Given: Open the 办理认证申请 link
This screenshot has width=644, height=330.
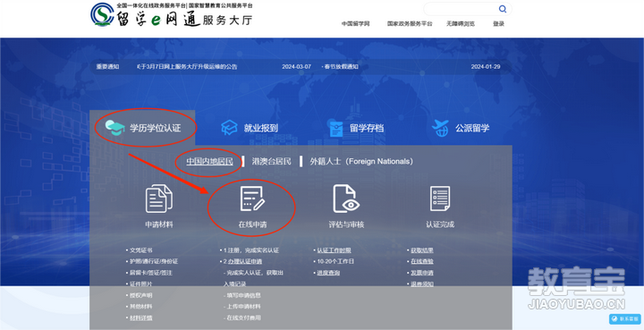Looking at the screenshot, I should click(x=245, y=261).
